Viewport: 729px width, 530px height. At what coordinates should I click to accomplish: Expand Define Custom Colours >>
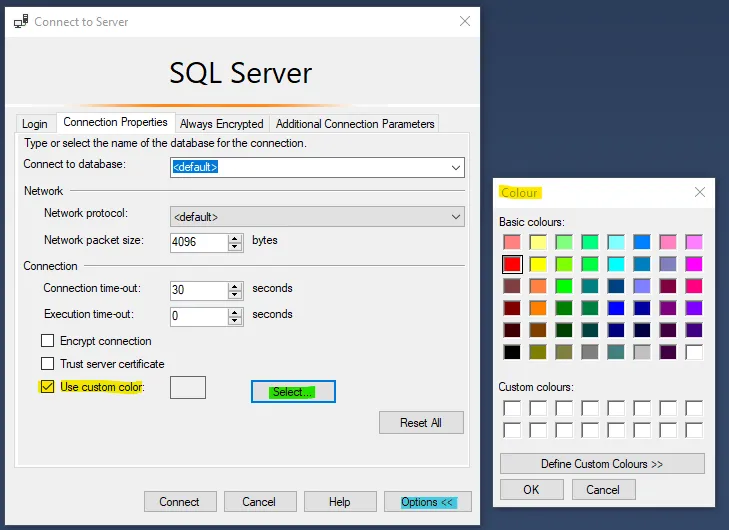click(602, 464)
